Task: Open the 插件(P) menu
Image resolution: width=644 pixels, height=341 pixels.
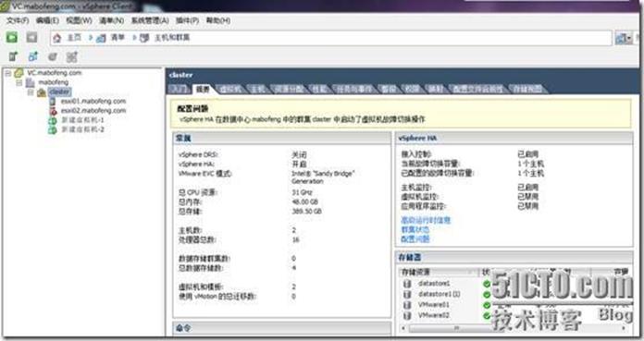Action: coord(187,20)
